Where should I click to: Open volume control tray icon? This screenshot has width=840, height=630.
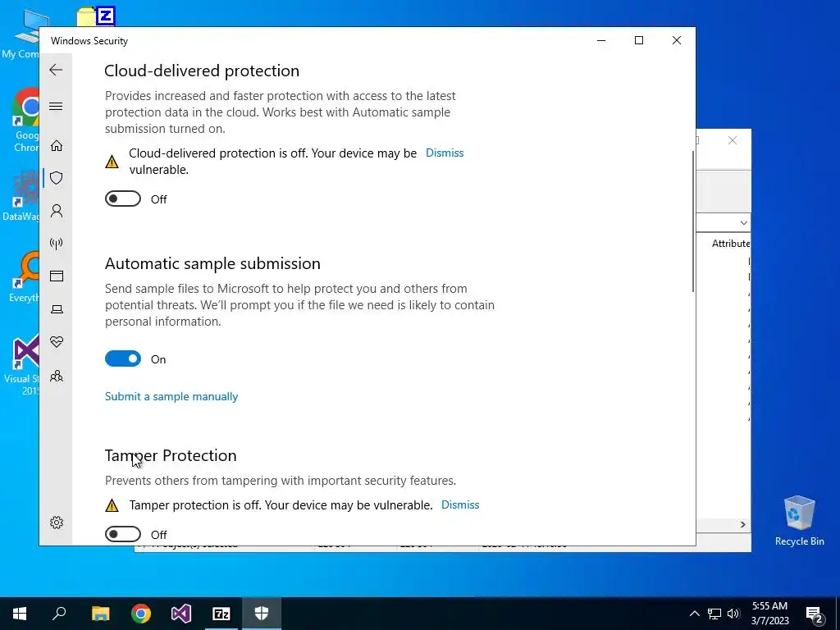tap(733, 614)
